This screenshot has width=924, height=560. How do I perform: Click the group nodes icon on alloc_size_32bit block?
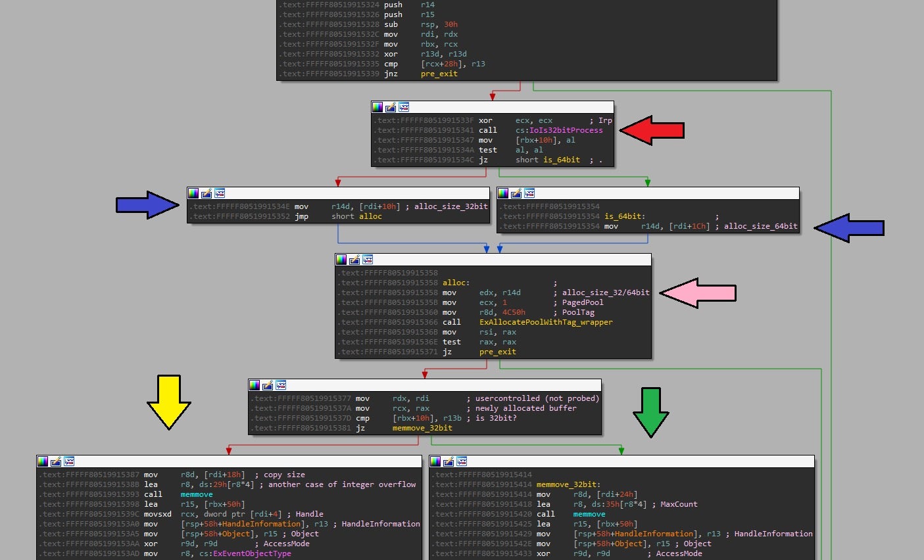click(220, 193)
